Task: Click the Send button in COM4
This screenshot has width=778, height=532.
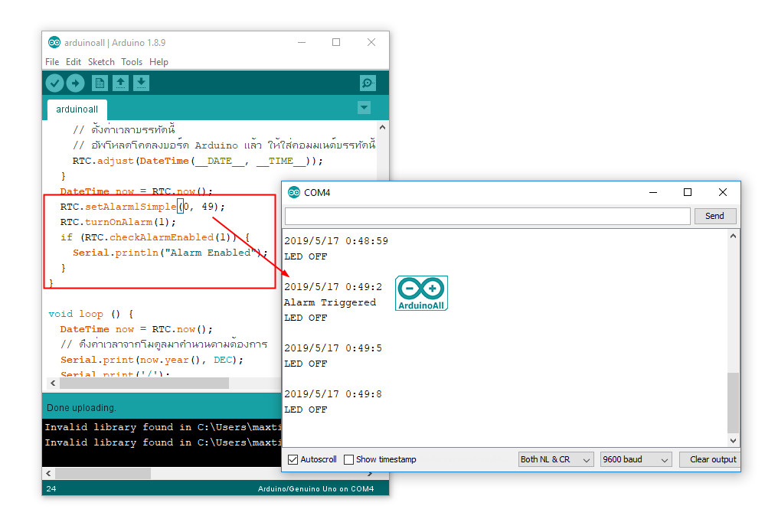Action: click(715, 216)
